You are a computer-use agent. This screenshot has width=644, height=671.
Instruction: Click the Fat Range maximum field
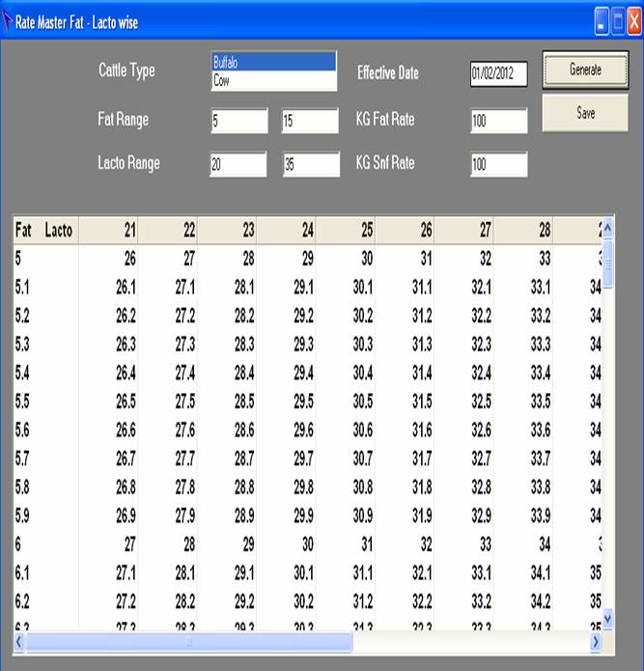(309, 121)
